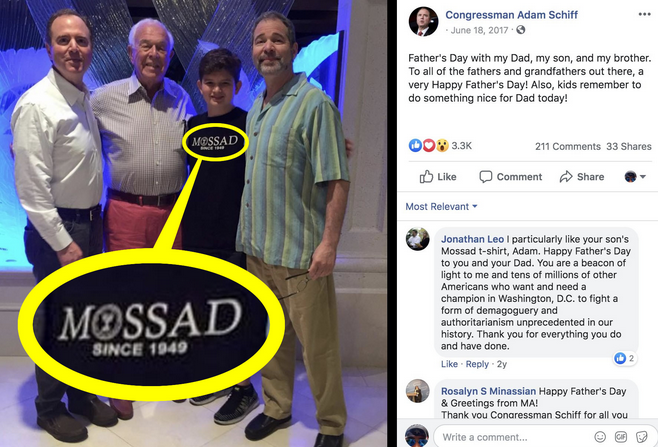Click the heart Love reaction icon
The height and width of the screenshot is (447, 658).
tap(428, 146)
